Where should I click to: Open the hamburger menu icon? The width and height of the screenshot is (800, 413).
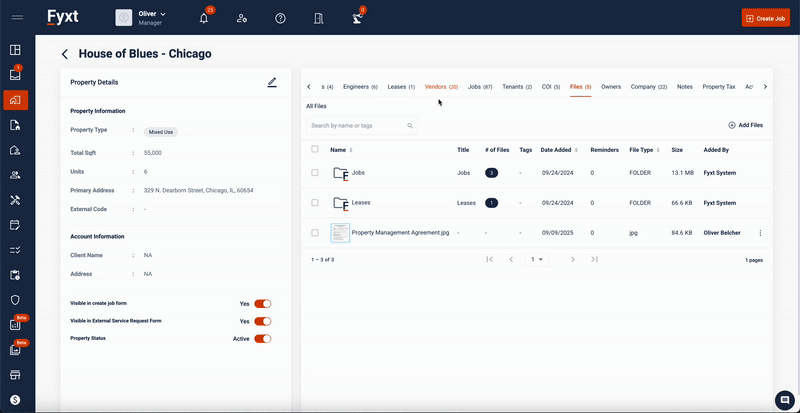pyautogui.click(x=17, y=18)
